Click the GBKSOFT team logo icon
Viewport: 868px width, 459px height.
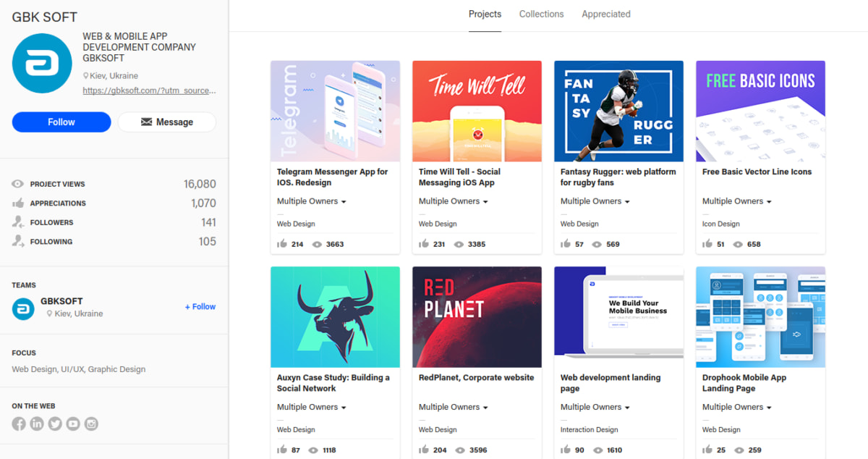click(x=23, y=309)
